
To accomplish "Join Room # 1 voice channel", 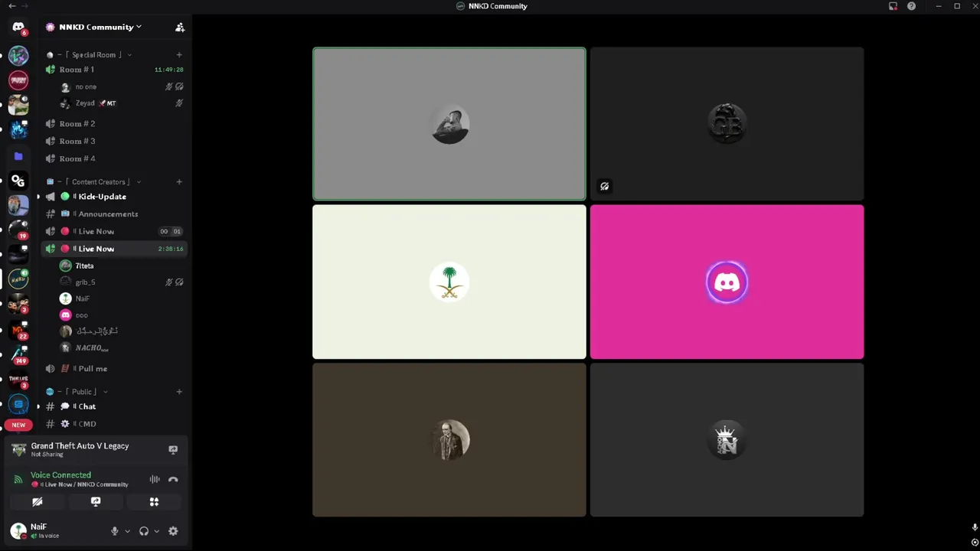I will click(x=113, y=70).
